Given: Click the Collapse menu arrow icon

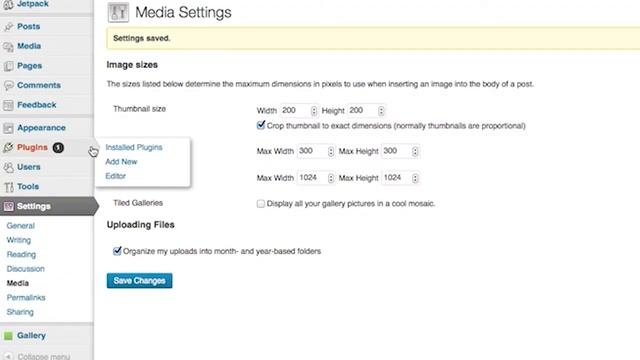Looking at the screenshot, I should click(x=8, y=356).
